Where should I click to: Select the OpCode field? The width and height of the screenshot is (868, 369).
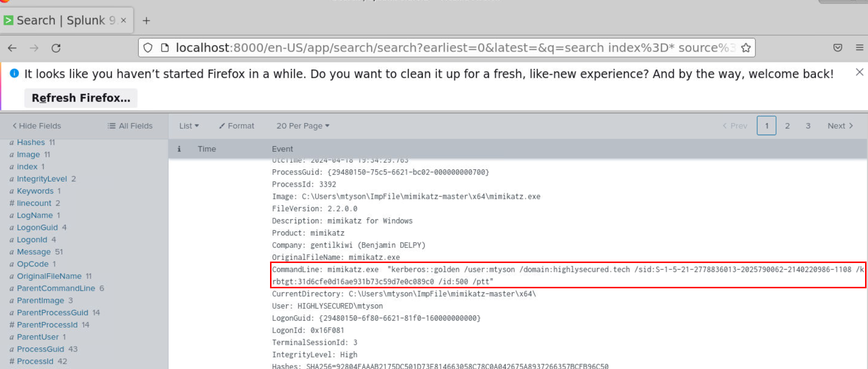coord(33,264)
